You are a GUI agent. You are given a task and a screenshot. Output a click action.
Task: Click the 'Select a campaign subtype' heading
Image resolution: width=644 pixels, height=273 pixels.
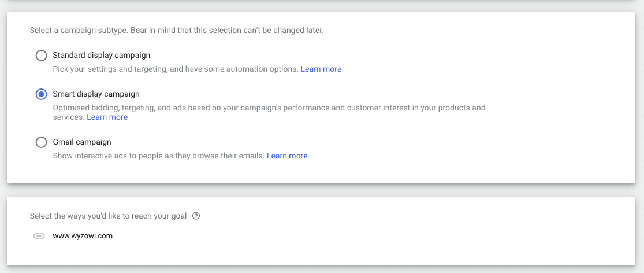point(177,31)
